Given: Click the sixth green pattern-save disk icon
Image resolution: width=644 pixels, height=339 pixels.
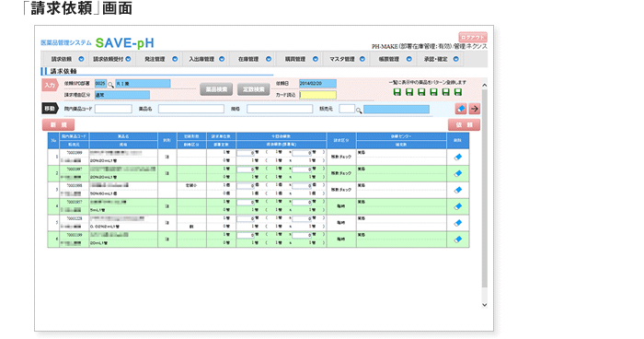Looking at the screenshot, I should (458, 92).
